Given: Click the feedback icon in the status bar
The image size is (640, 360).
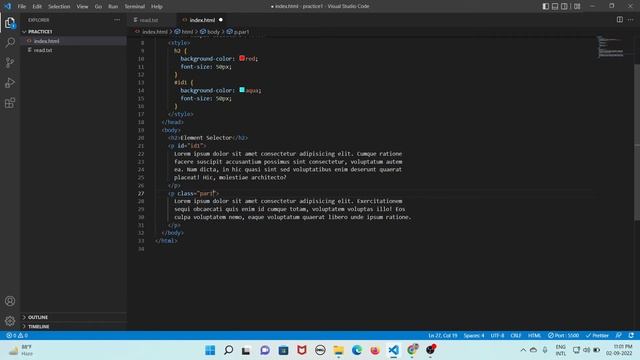Looking at the screenshot, I should pos(619,335).
